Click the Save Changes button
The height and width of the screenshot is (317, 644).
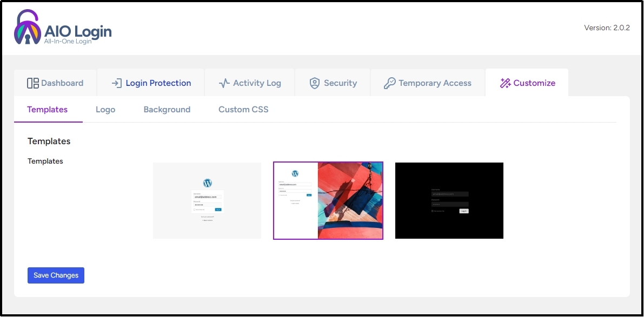(x=56, y=275)
